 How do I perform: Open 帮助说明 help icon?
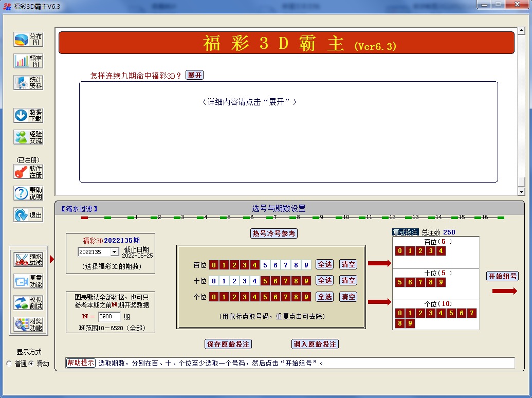tap(28, 193)
